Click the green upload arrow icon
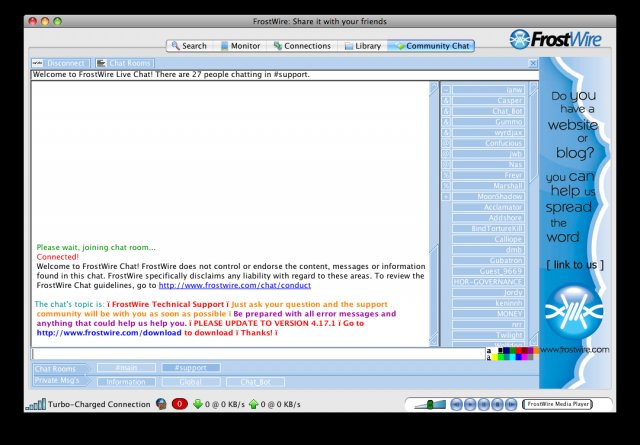This screenshot has width=640, height=445. [x=253, y=404]
